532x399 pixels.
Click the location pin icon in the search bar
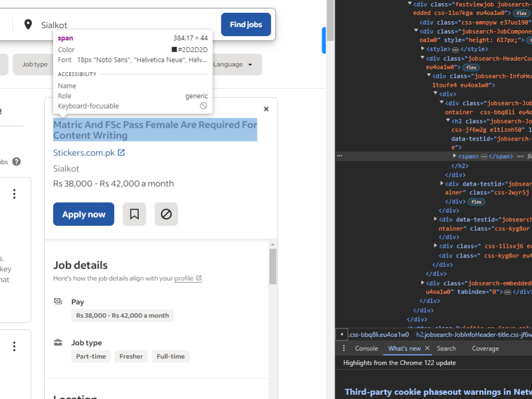click(28, 24)
